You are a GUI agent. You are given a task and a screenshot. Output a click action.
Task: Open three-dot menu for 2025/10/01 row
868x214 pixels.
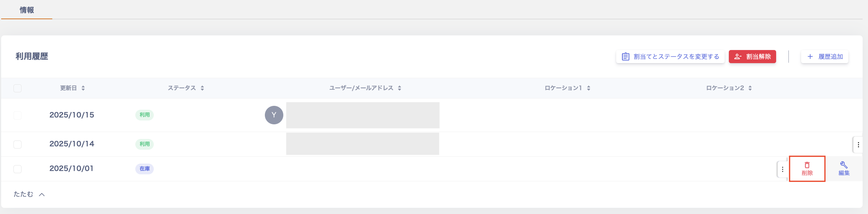click(x=782, y=169)
